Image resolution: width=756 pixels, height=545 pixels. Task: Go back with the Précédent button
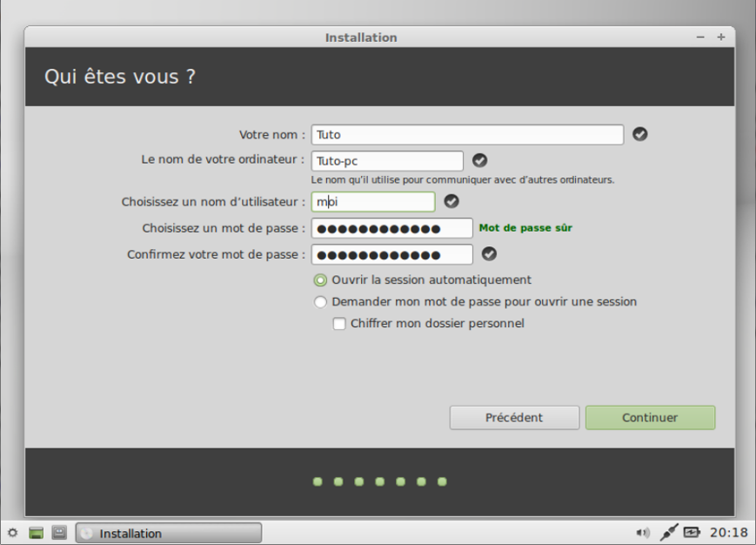[514, 417]
